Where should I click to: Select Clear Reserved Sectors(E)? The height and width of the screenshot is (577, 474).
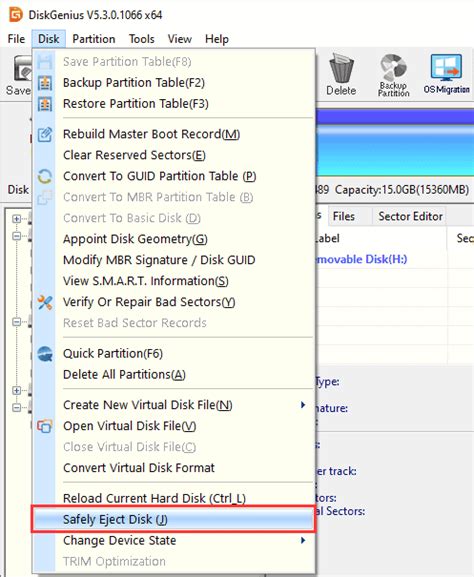(x=174, y=155)
